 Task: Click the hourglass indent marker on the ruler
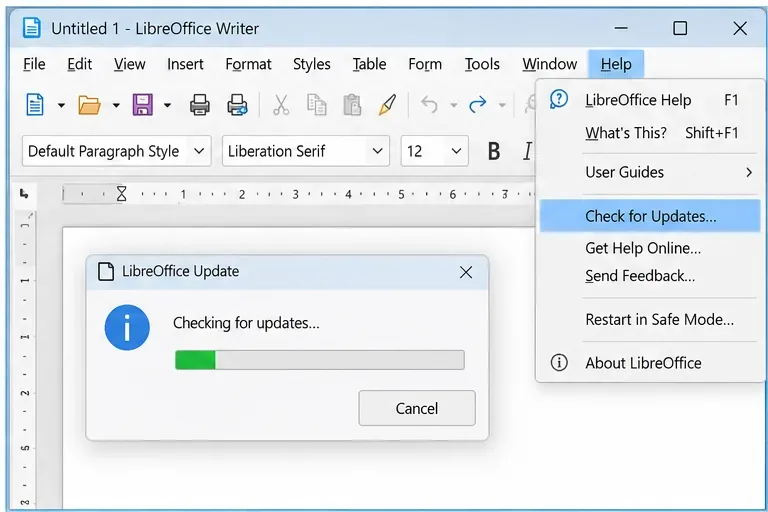[121, 194]
